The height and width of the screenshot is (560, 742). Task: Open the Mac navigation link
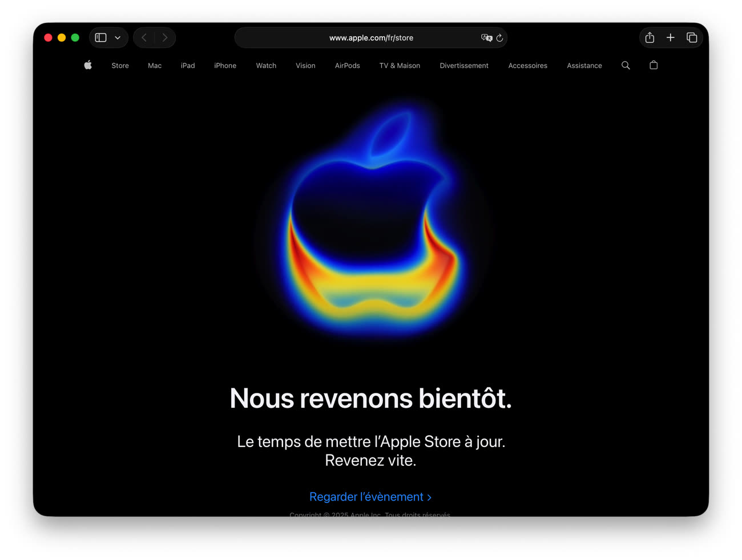click(x=155, y=66)
